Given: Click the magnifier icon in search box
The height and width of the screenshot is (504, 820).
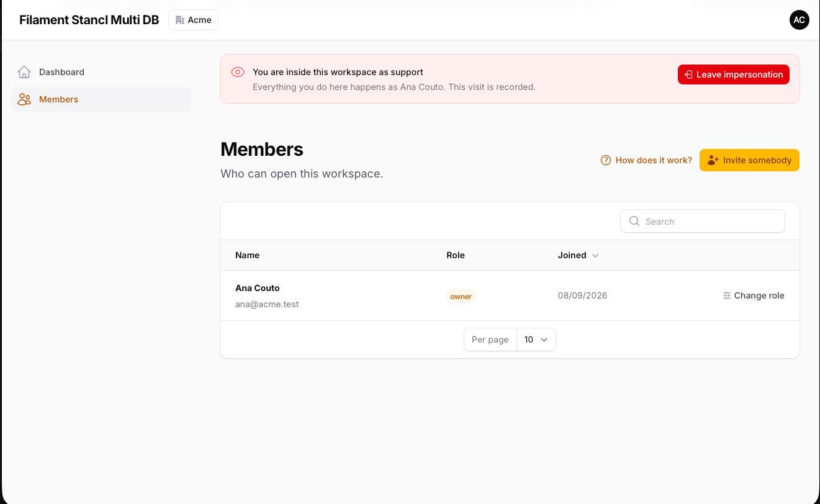Looking at the screenshot, I should coord(634,221).
